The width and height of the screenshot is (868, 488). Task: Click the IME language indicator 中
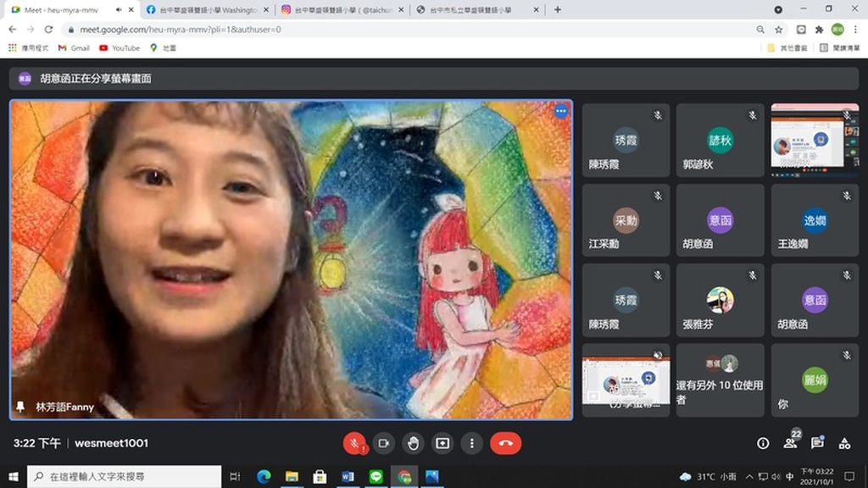pyautogui.click(x=789, y=476)
